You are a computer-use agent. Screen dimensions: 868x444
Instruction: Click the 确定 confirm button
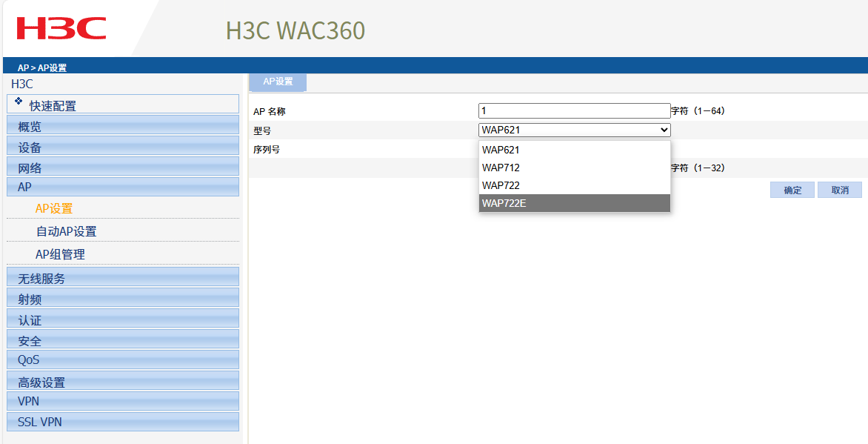(x=792, y=190)
